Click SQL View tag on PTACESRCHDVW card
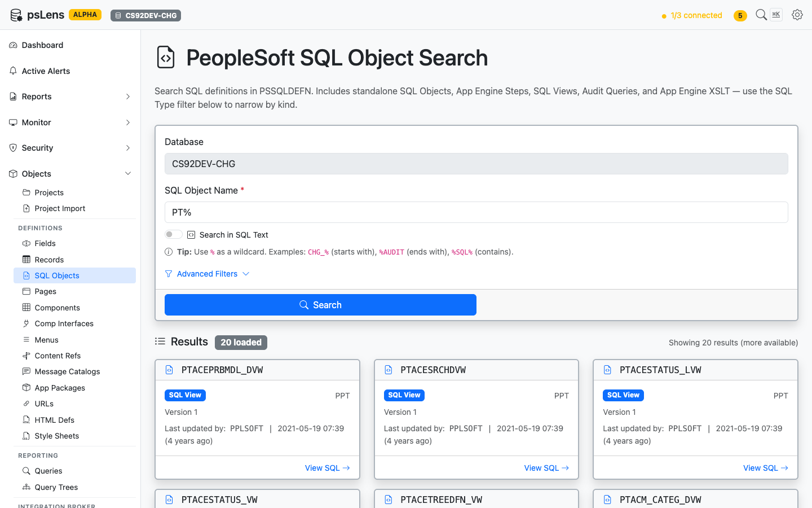 404,395
